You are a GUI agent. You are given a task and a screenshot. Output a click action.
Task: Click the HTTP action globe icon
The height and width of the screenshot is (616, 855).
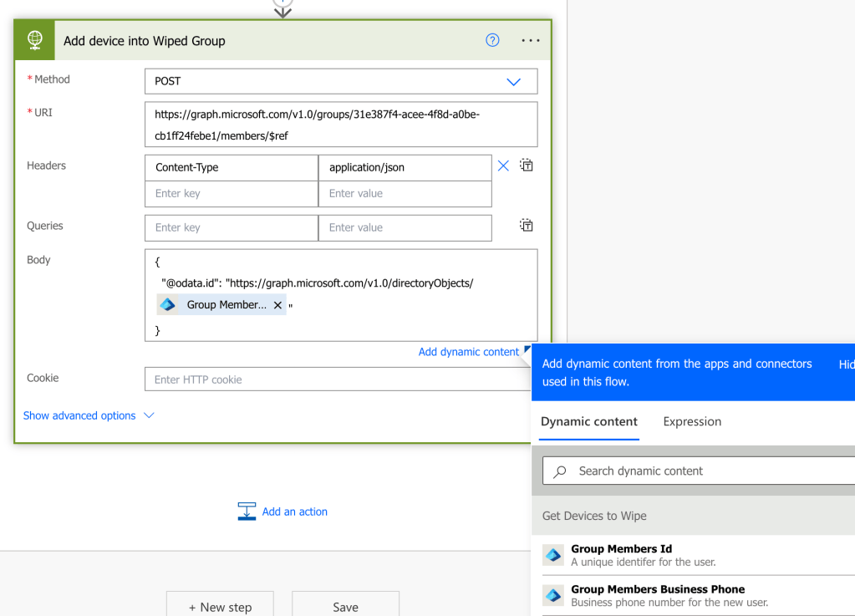pyautogui.click(x=35, y=40)
